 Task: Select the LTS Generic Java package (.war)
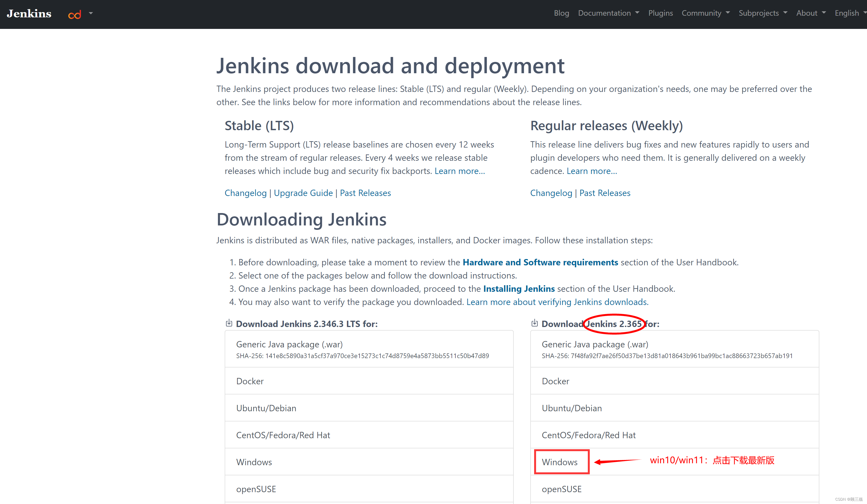pyautogui.click(x=289, y=344)
